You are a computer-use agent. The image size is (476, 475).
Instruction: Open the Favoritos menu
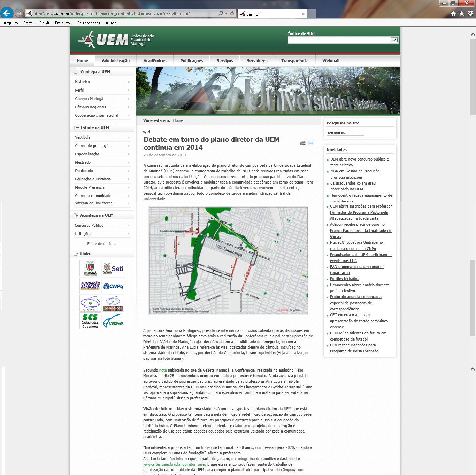click(x=63, y=23)
